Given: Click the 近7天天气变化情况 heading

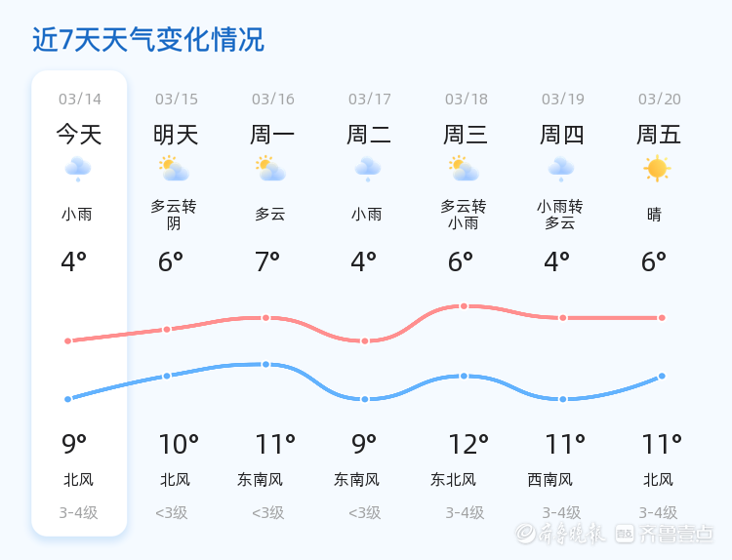Looking at the screenshot, I should (x=148, y=40).
